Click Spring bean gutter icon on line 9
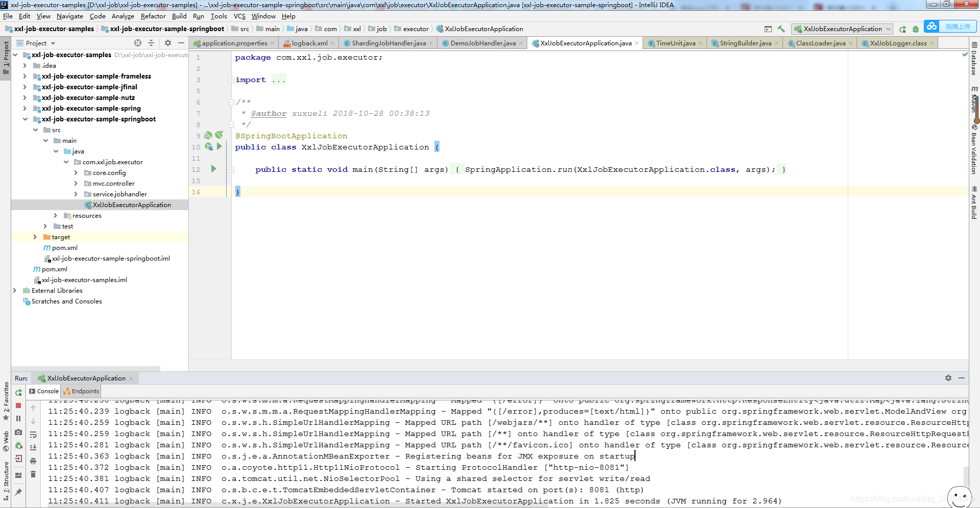 pos(208,135)
